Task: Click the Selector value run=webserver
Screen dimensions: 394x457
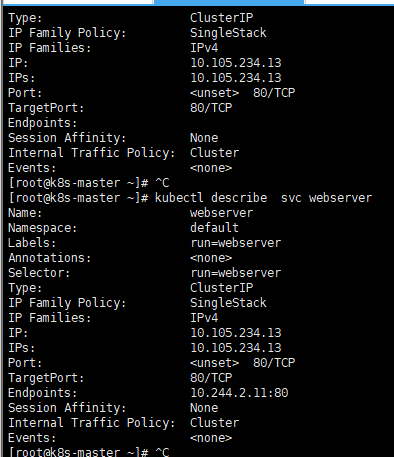Action: (236, 273)
